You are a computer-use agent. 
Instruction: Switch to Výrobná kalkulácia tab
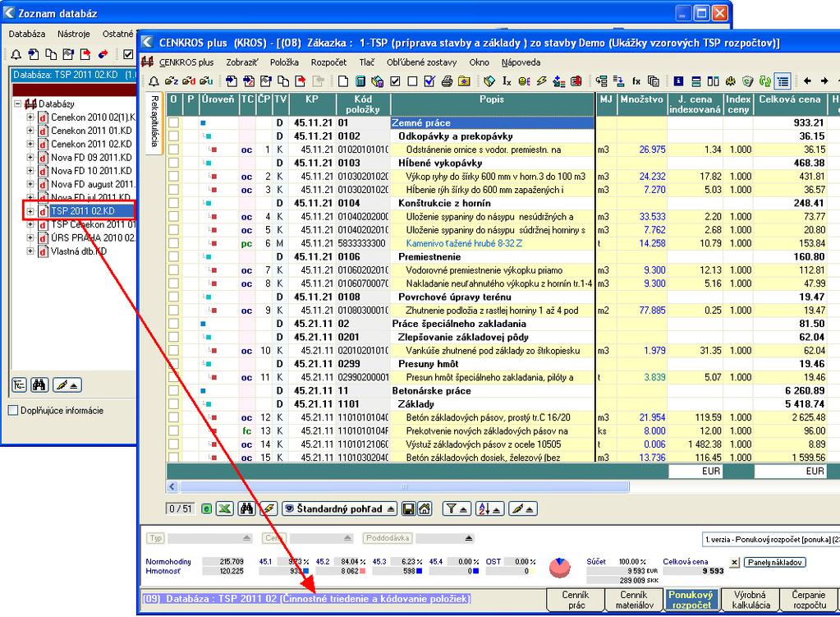(x=750, y=600)
